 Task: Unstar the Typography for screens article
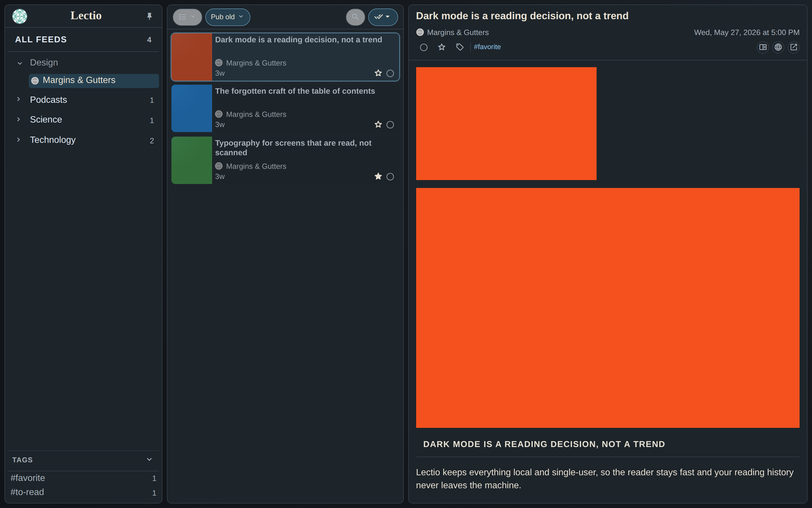click(378, 176)
